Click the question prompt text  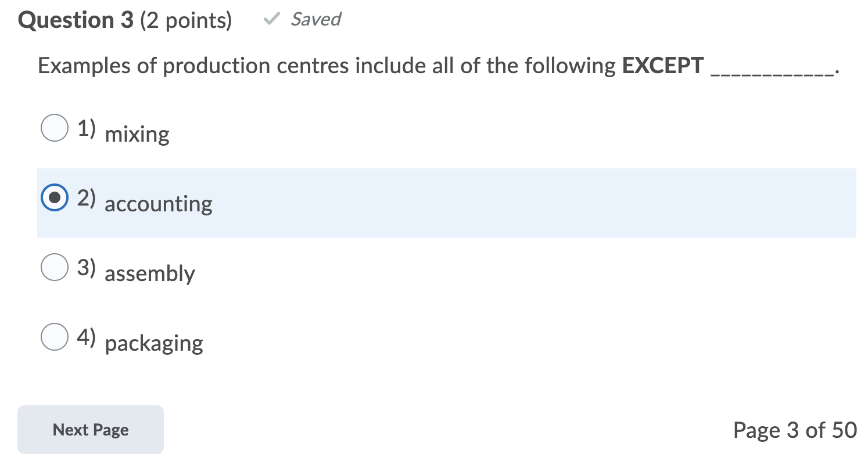click(x=325, y=66)
